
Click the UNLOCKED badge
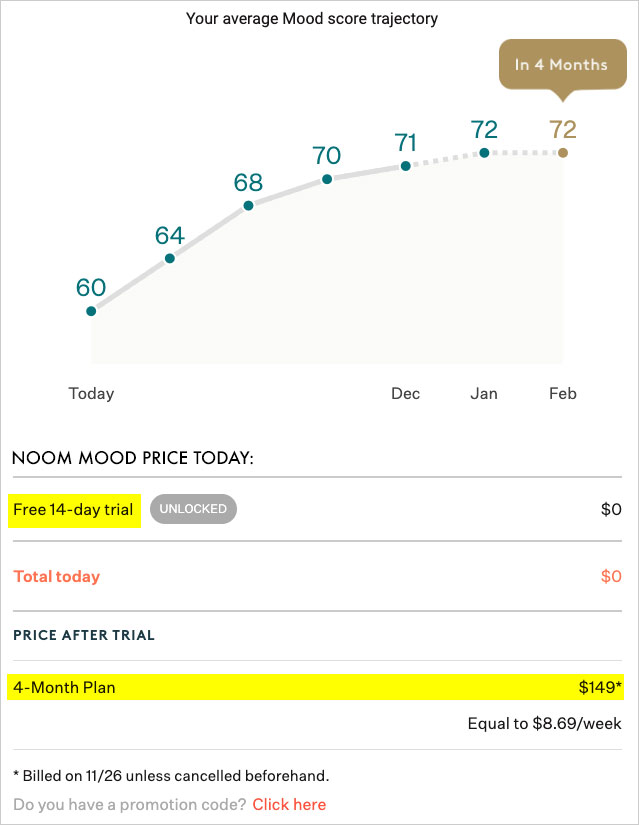193,509
